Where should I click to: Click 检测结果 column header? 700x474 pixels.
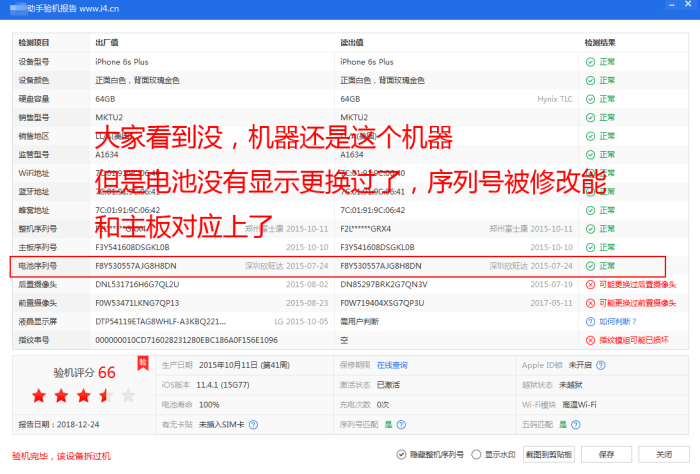point(600,43)
